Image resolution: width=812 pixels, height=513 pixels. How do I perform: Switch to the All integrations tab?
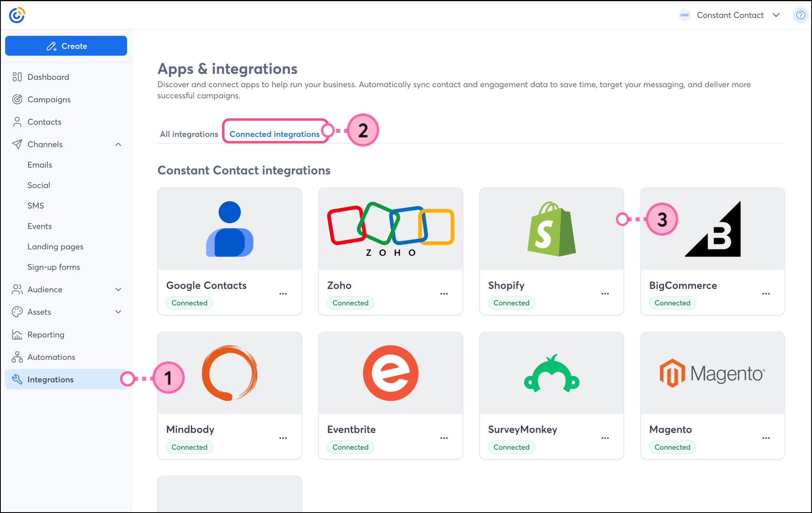(x=189, y=134)
